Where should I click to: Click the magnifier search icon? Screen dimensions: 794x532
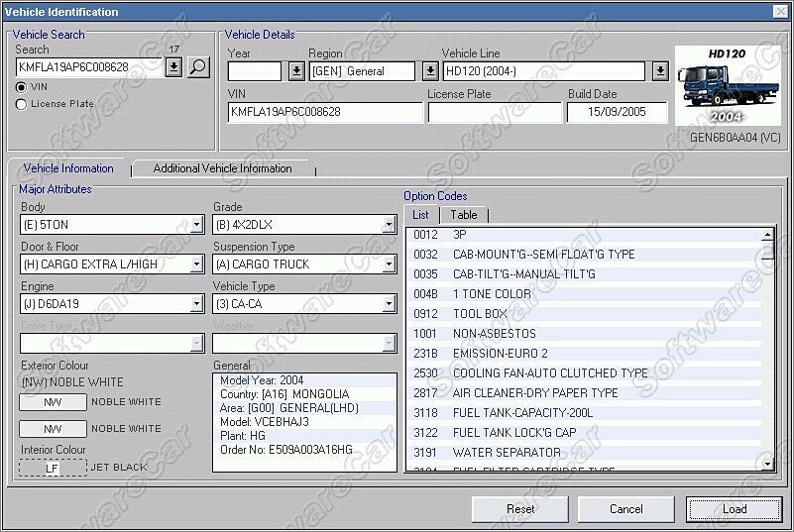click(x=198, y=67)
